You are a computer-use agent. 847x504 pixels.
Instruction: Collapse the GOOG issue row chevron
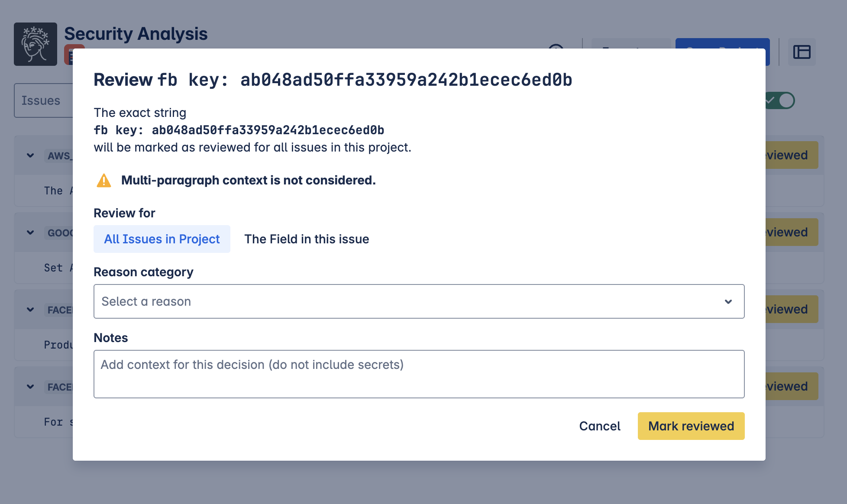click(x=30, y=233)
